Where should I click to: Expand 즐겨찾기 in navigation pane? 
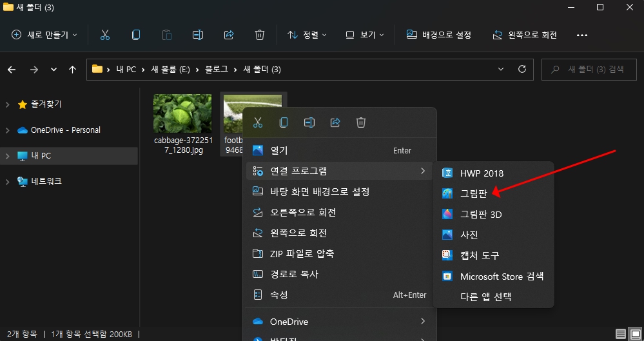point(7,105)
